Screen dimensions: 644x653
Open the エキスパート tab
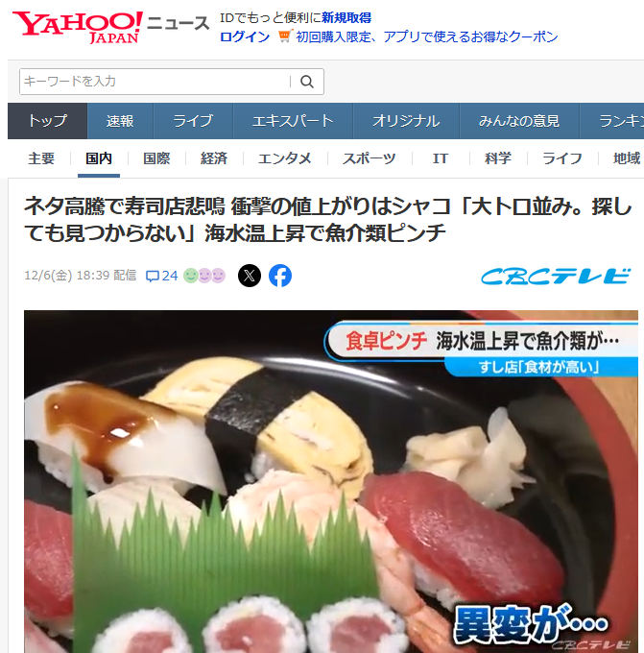293,121
